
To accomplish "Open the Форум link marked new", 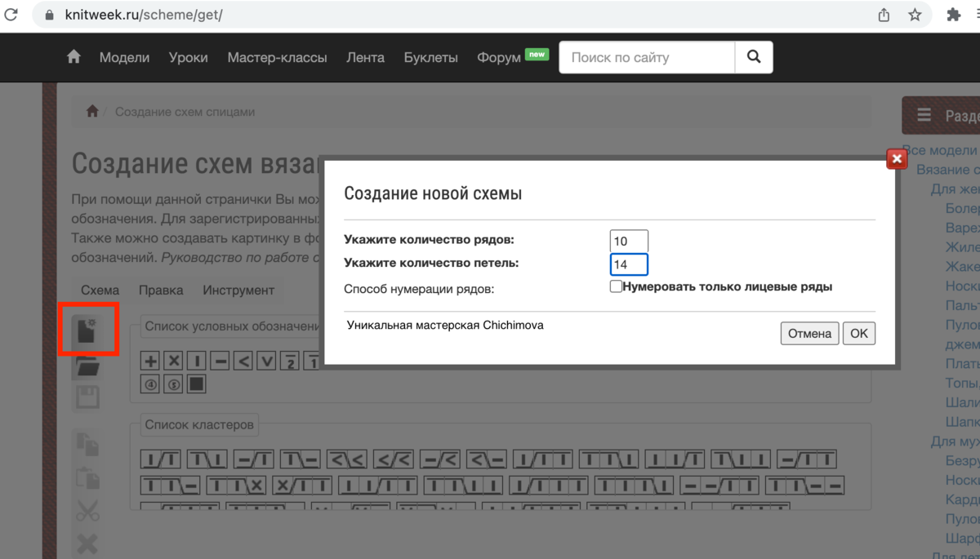I will (498, 57).
